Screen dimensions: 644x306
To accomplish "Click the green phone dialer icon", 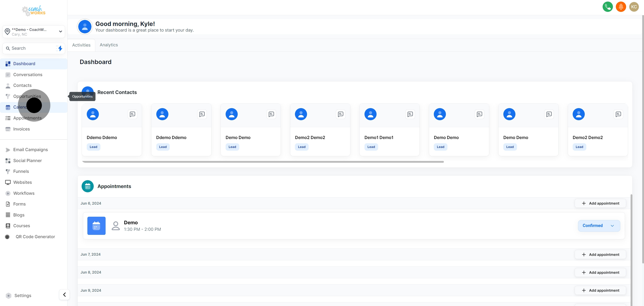I will point(608,7).
